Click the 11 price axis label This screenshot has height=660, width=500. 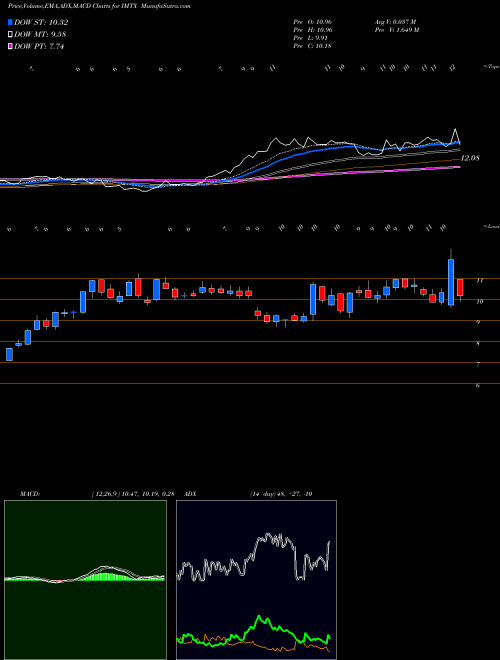point(479,280)
